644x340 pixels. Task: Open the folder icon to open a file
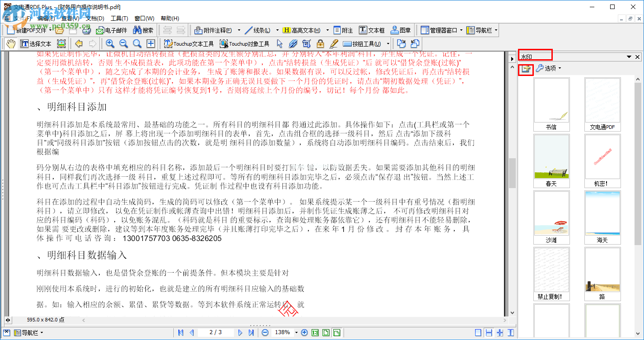click(x=59, y=30)
